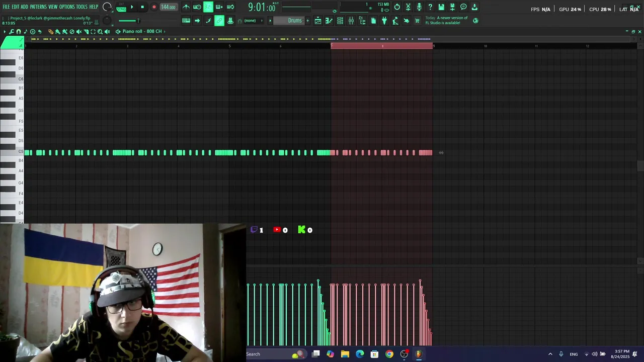Select the piano roll draw pencil tool

coord(51,31)
